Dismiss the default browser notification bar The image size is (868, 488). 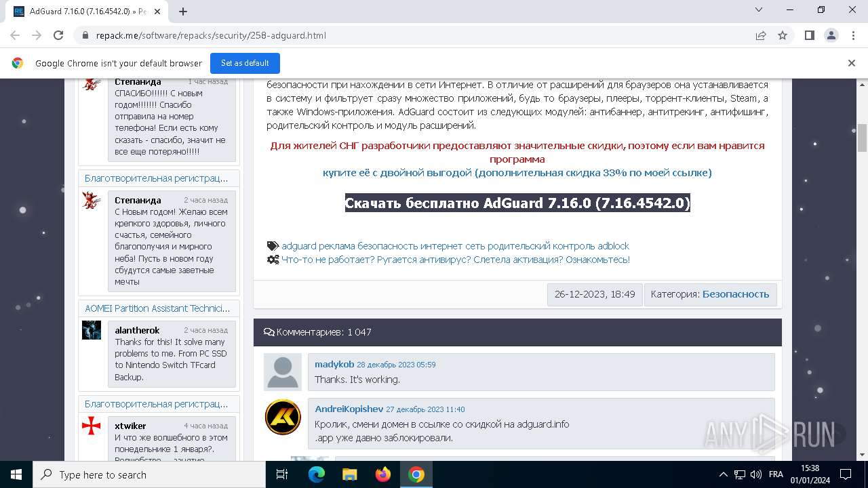pyautogui.click(x=852, y=63)
